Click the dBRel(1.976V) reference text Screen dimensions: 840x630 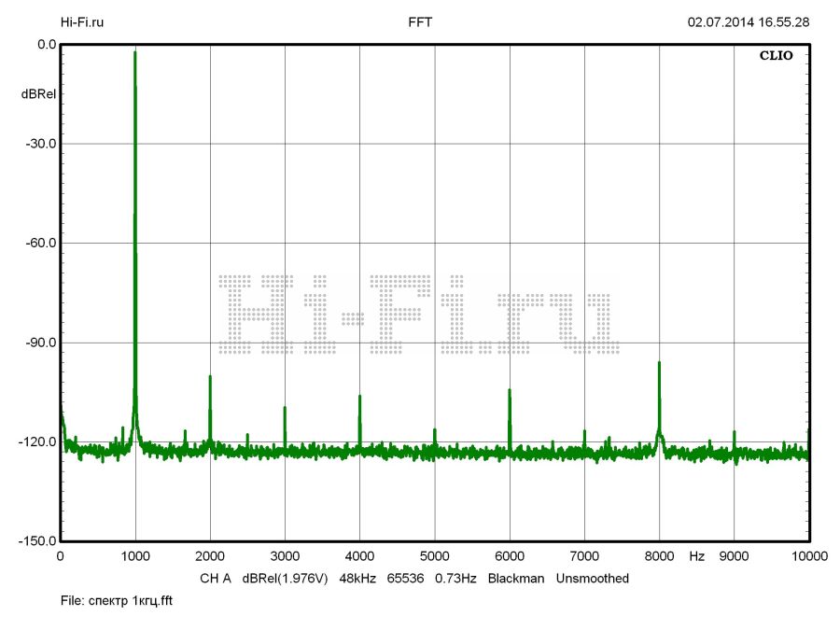pos(286,579)
